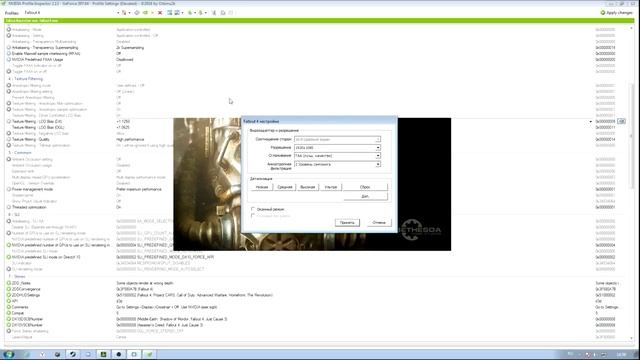Image resolution: width=640 pixels, height=360 pixels.
Task: Collapse the 7 - Stereo section
Action: [x=9, y=276]
